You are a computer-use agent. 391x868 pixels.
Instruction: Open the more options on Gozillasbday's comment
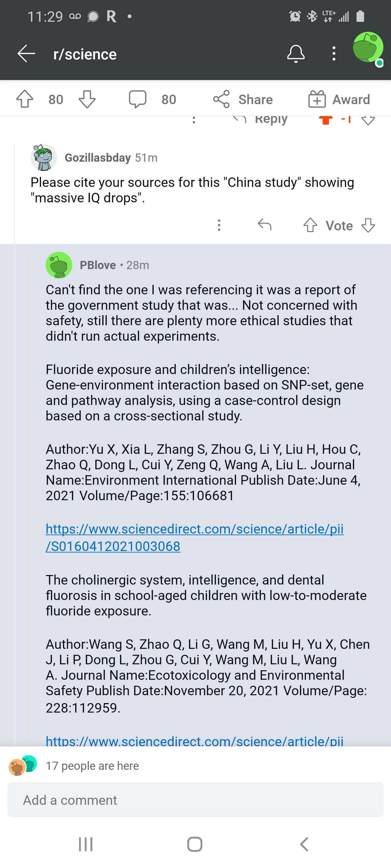219,225
